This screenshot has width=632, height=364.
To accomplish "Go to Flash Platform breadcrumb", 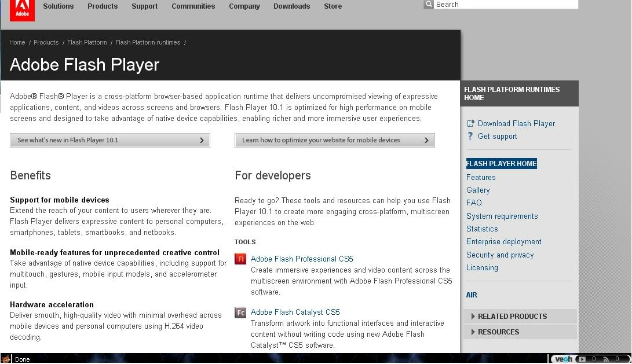I will pyautogui.click(x=87, y=42).
